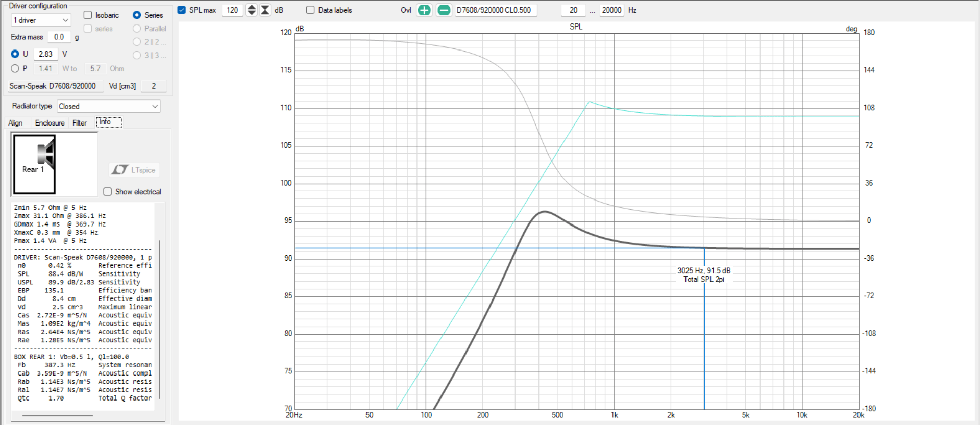Viewport: 980px width, 425px height.
Task: Enable the Isobaric checkbox
Action: [x=88, y=15]
